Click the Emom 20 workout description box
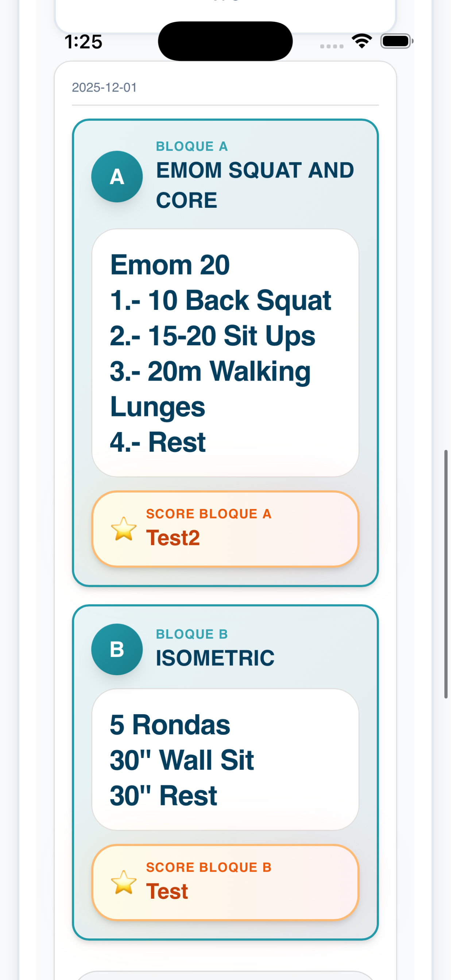The width and height of the screenshot is (453, 980). click(x=225, y=353)
